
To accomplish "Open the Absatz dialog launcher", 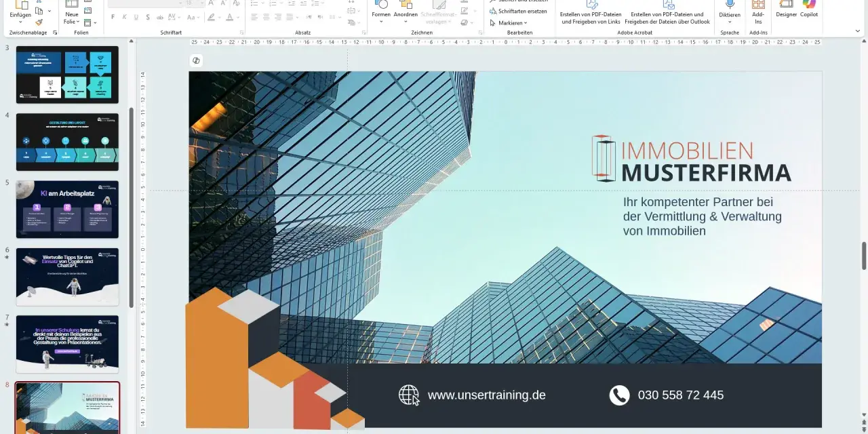I will (x=363, y=33).
